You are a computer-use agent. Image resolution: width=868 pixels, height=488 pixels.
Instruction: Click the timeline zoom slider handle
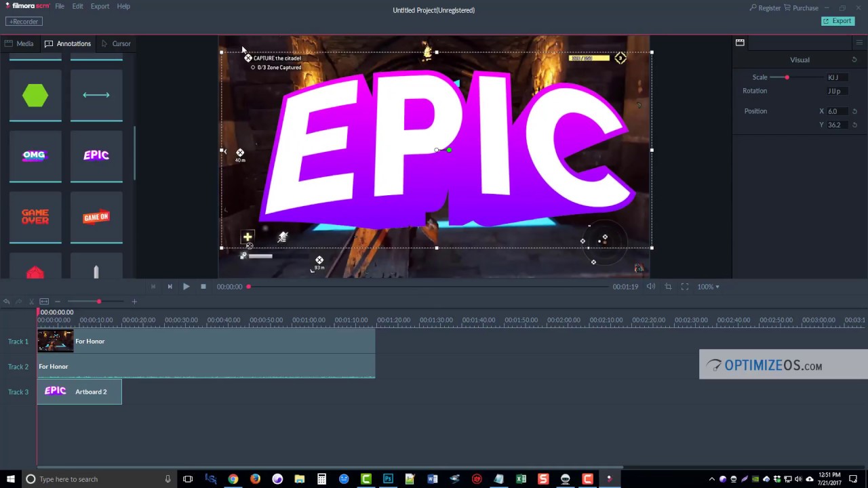[x=99, y=302]
